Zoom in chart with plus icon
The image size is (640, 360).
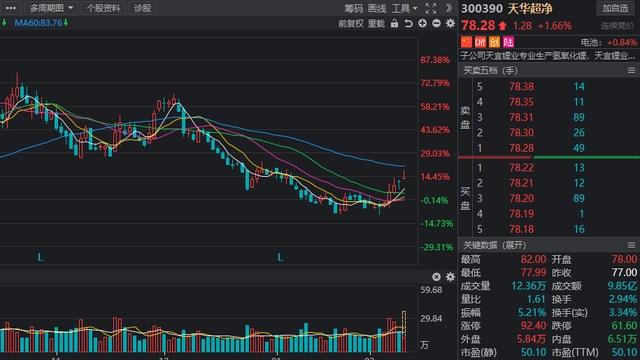[x=422, y=23]
